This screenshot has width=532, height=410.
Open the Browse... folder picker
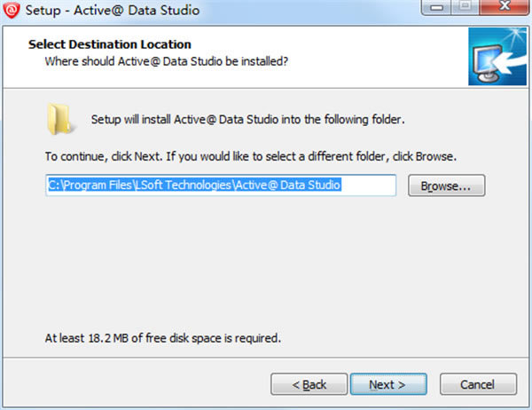(x=446, y=185)
